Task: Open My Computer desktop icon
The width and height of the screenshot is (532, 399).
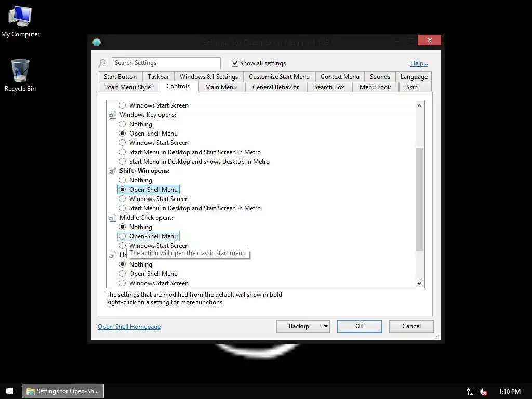Action: point(20,22)
